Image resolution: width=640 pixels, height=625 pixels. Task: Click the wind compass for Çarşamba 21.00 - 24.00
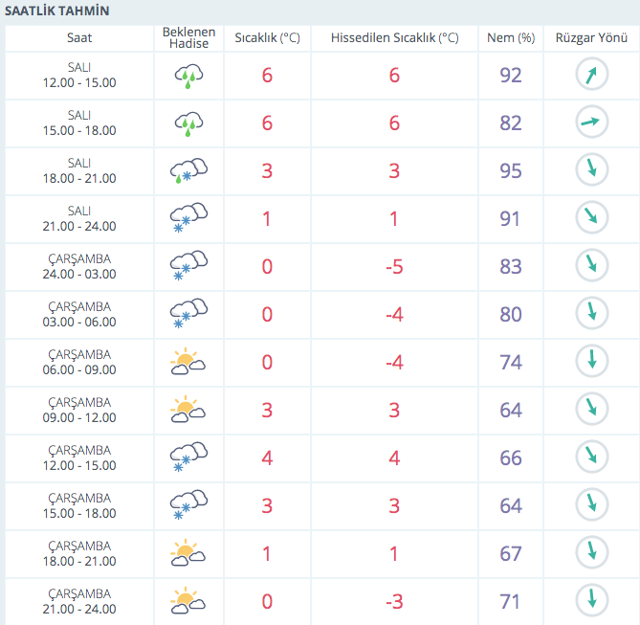[591, 601]
